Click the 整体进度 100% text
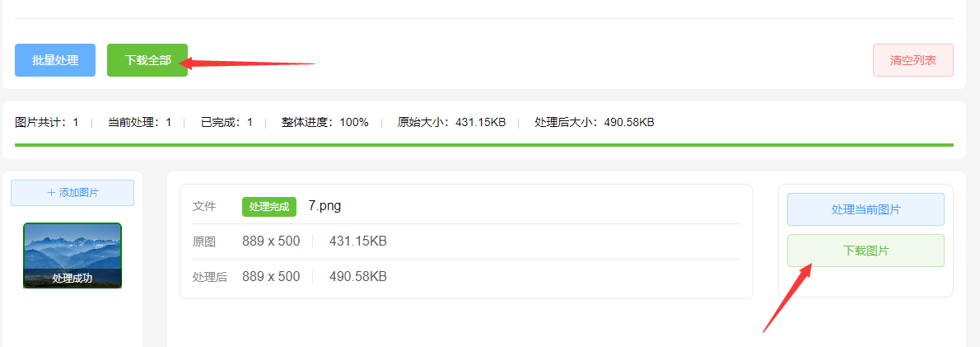 (x=324, y=122)
